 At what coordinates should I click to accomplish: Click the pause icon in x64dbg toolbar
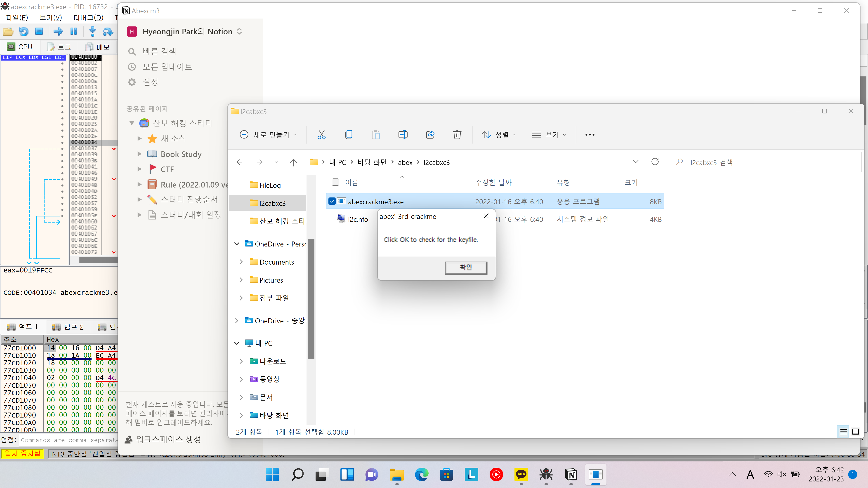[73, 32]
